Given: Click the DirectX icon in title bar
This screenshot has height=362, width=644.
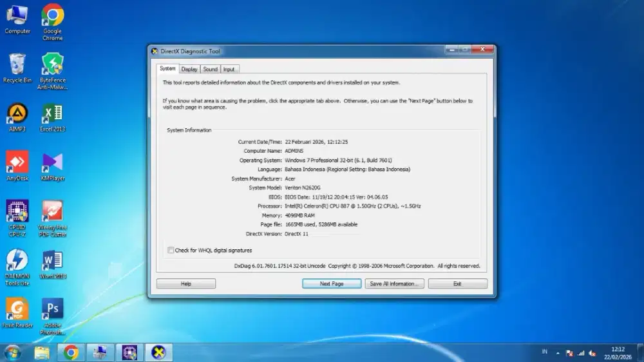Looking at the screenshot, I should 155,52.
